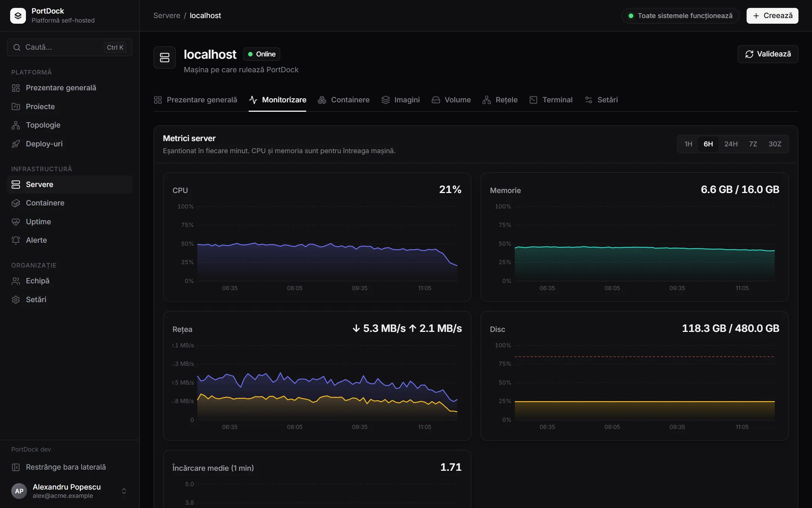Image resolution: width=812 pixels, height=508 pixels.
Task: Select the 30Z time range
Action: [775, 144]
